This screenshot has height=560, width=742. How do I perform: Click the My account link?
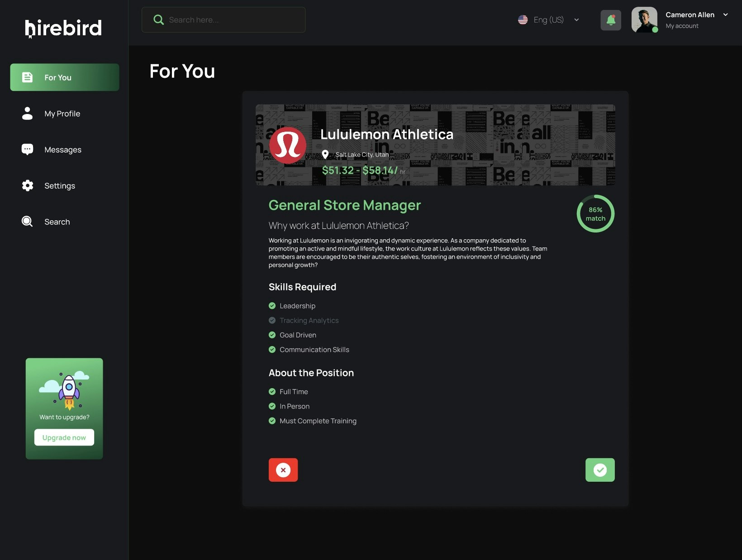682,26
